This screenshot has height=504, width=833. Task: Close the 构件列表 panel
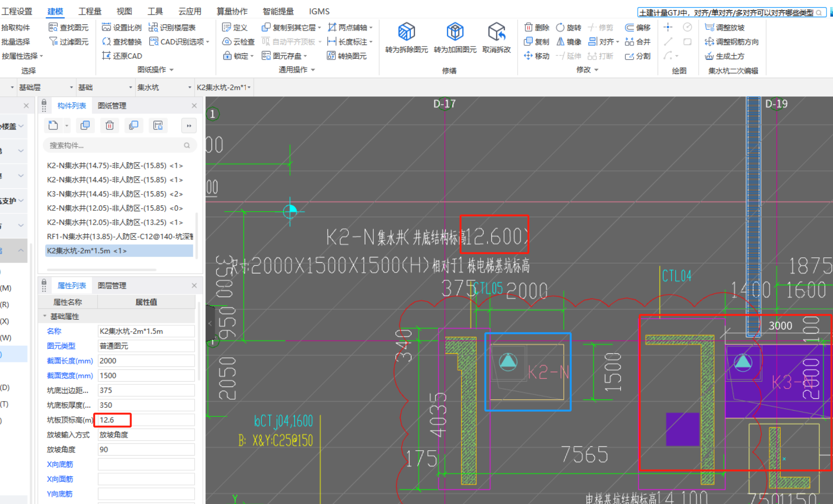click(x=194, y=106)
